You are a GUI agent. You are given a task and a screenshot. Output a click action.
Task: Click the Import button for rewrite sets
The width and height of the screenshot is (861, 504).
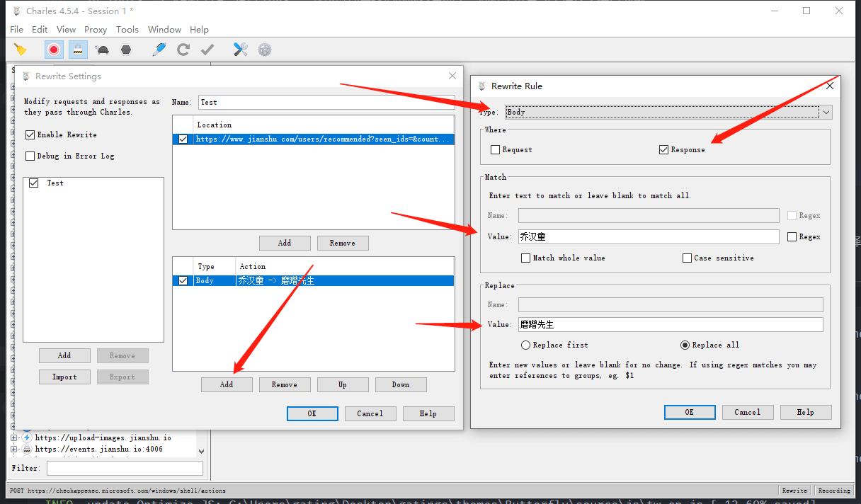pyautogui.click(x=64, y=377)
